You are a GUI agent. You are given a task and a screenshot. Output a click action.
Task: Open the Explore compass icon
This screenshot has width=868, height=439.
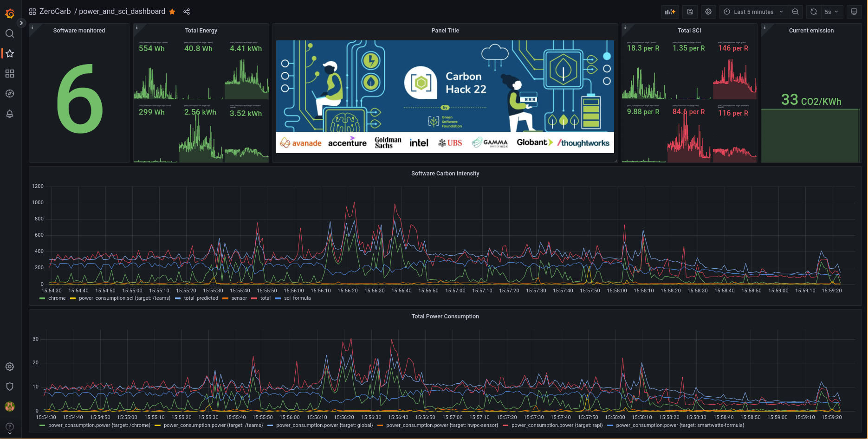10,94
